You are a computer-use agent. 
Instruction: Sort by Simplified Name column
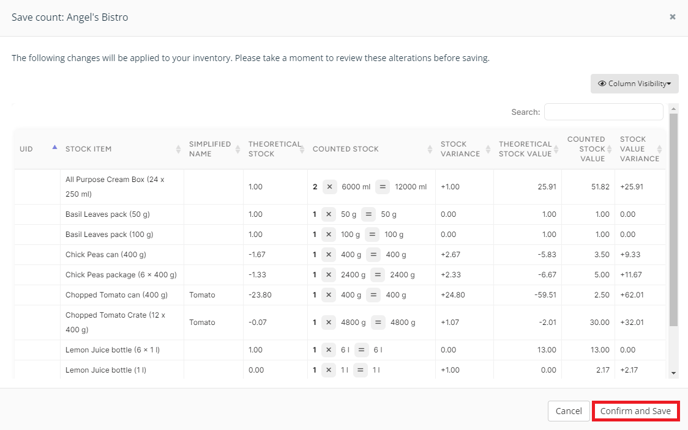click(x=214, y=149)
